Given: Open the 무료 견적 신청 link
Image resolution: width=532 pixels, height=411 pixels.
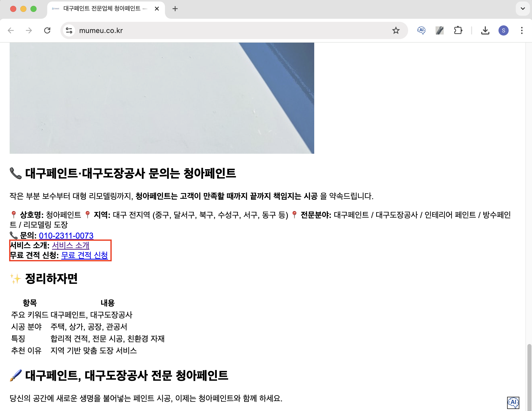Looking at the screenshot, I should 85,255.
